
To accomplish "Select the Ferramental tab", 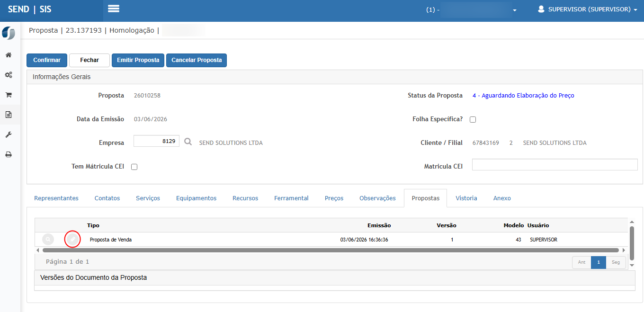I will [x=291, y=198].
